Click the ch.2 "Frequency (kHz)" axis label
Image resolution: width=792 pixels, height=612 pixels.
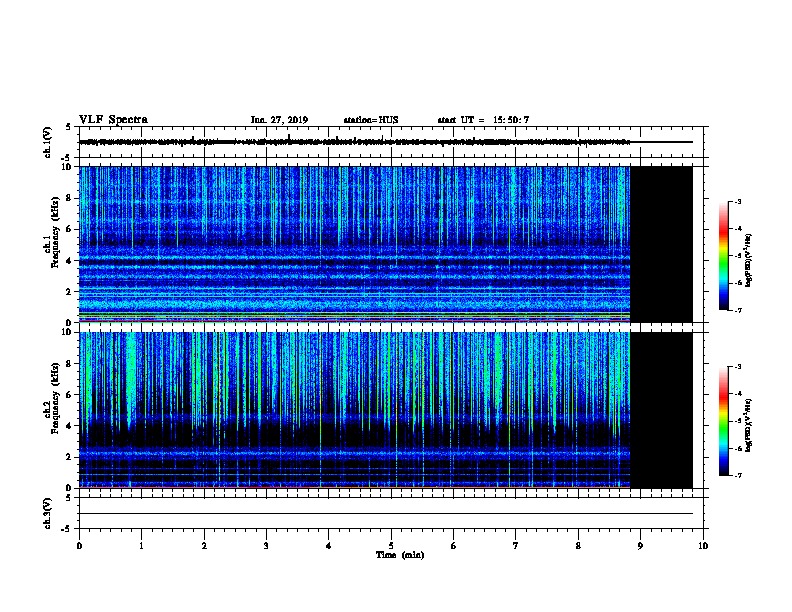click(x=55, y=398)
